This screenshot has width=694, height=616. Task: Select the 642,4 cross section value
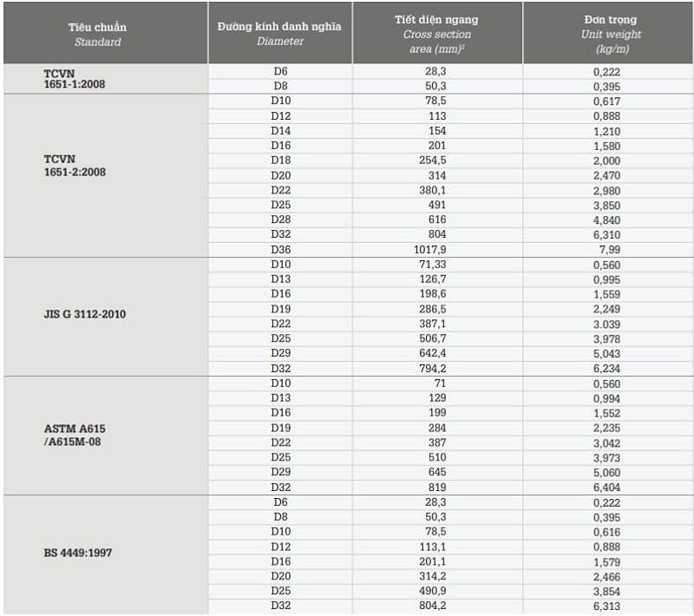tap(431, 353)
